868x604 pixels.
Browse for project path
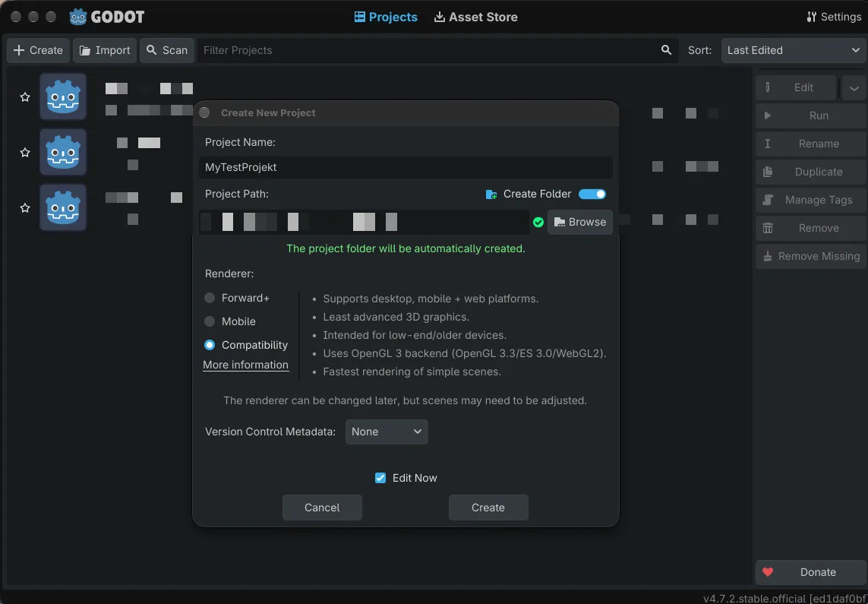tap(580, 222)
